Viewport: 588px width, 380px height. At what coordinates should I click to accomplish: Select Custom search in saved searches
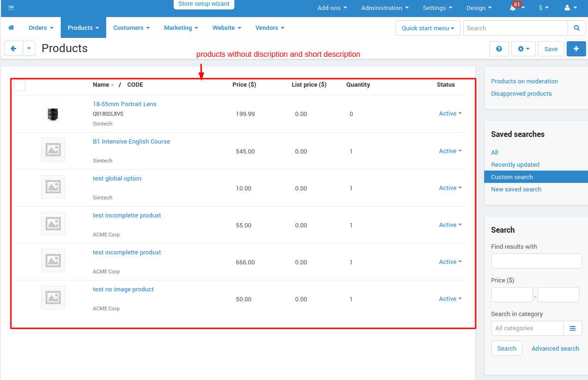tap(536, 177)
